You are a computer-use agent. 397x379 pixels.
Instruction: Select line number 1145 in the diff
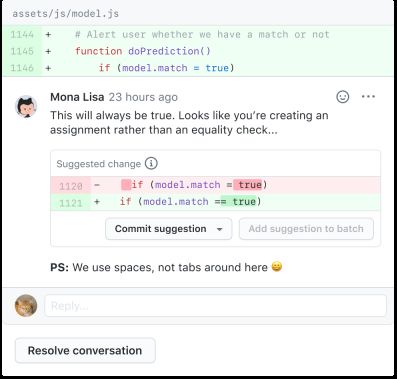[x=22, y=51]
